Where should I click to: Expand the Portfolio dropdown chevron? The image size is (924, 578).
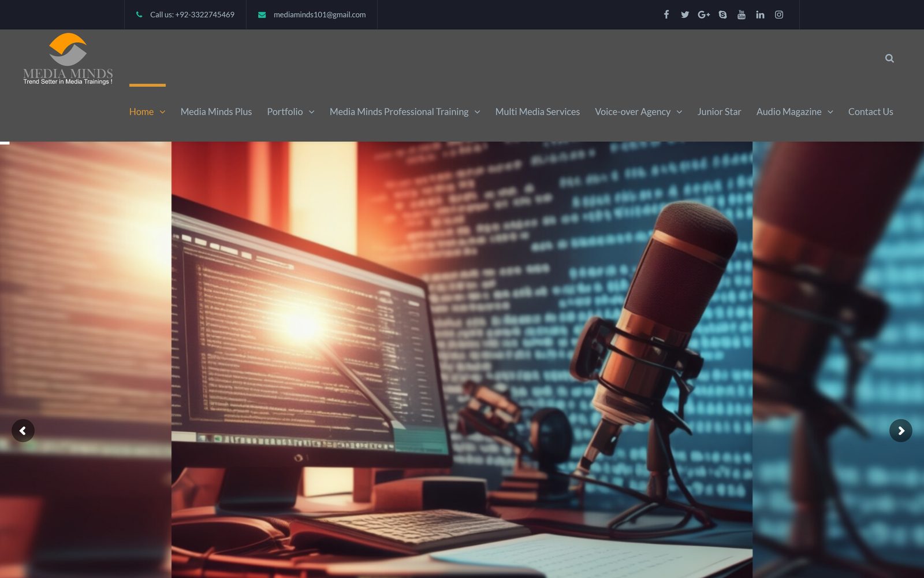[x=312, y=112]
